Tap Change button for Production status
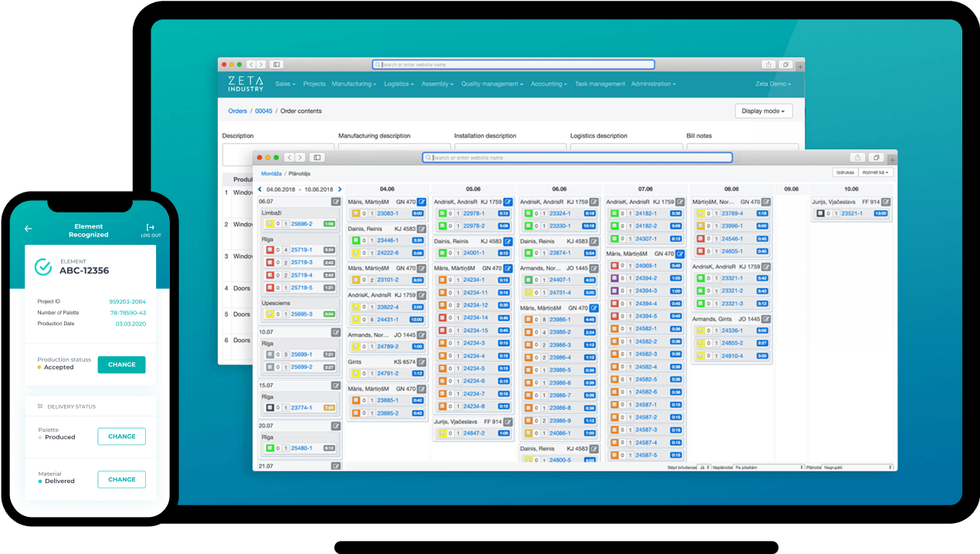 (x=121, y=365)
